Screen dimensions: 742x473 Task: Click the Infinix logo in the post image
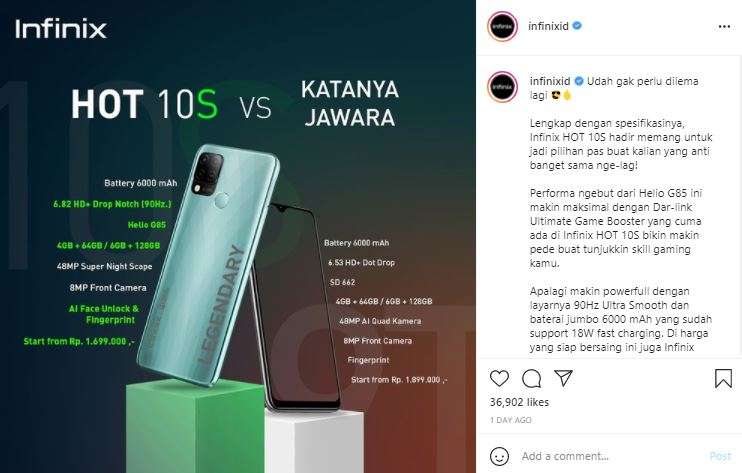[x=61, y=29]
